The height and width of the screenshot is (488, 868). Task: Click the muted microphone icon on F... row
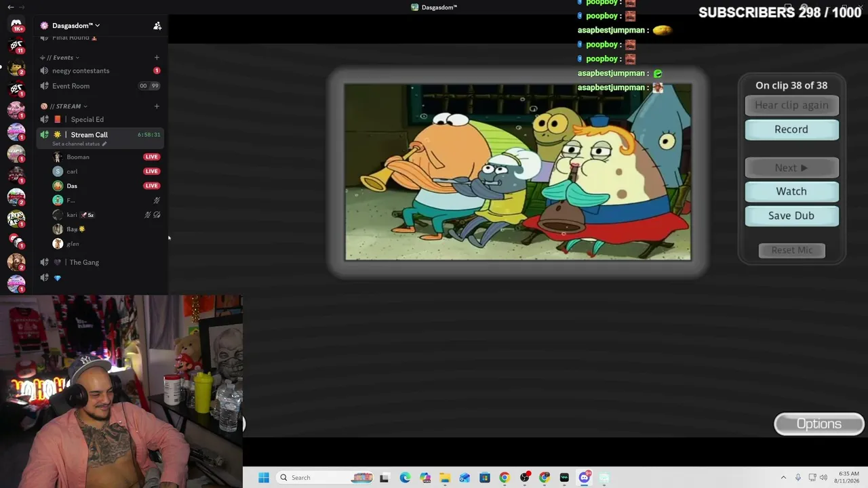coord(157,201)
